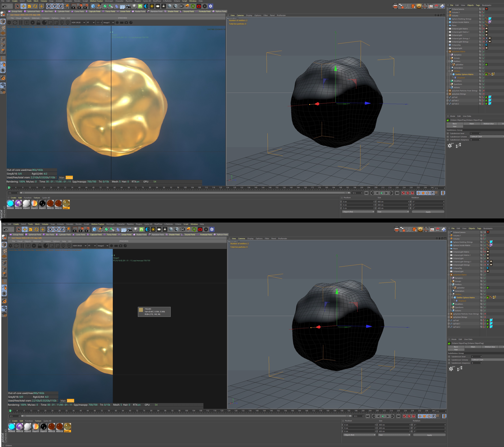Click the BAKE icon in upper top-right toolbar
Viewport: 504px width, 447px height.
(437, 6)
